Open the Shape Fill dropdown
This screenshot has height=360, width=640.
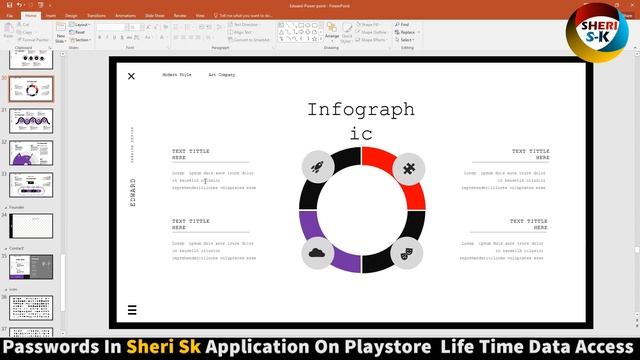pos(369,24)
